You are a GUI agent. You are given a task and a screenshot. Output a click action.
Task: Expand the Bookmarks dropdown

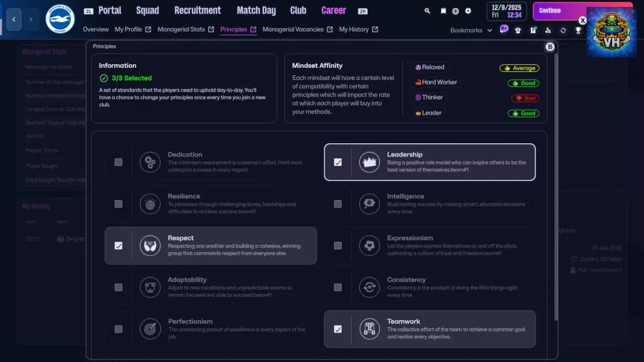coord(471,30)
